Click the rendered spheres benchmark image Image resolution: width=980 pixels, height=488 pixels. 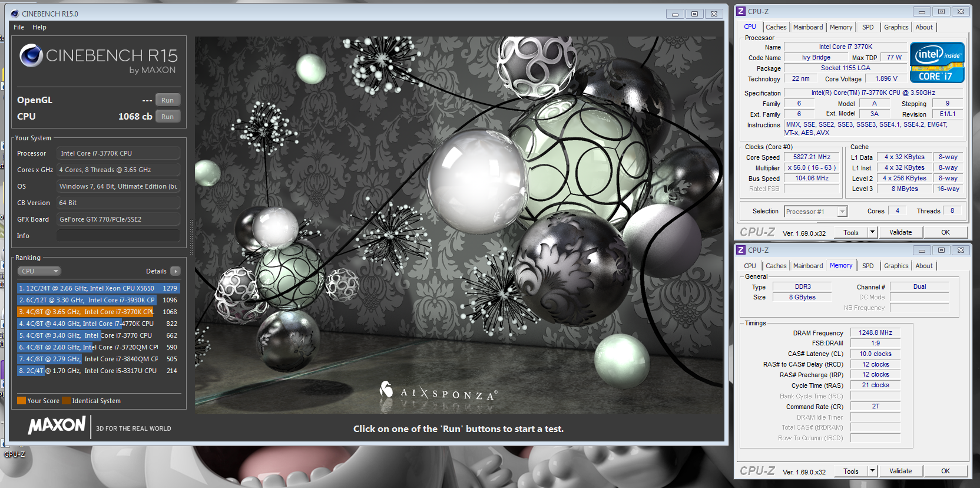click(x=459, y=225)
